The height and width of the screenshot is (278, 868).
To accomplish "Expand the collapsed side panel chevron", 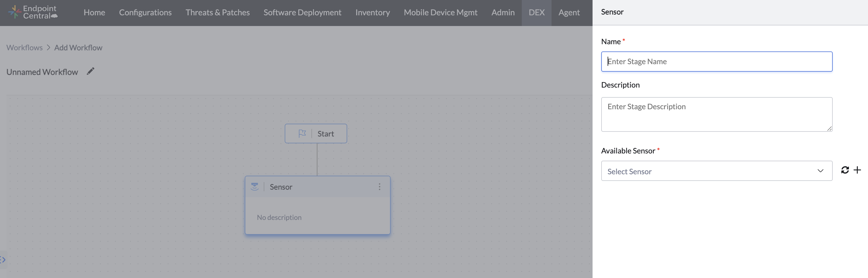I will [x=3, y=259].
